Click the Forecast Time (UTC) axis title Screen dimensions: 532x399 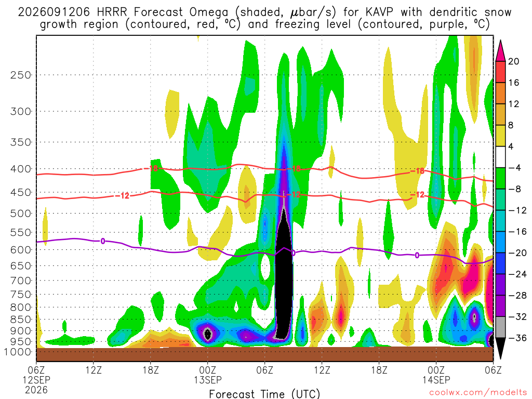pos(264,394)
